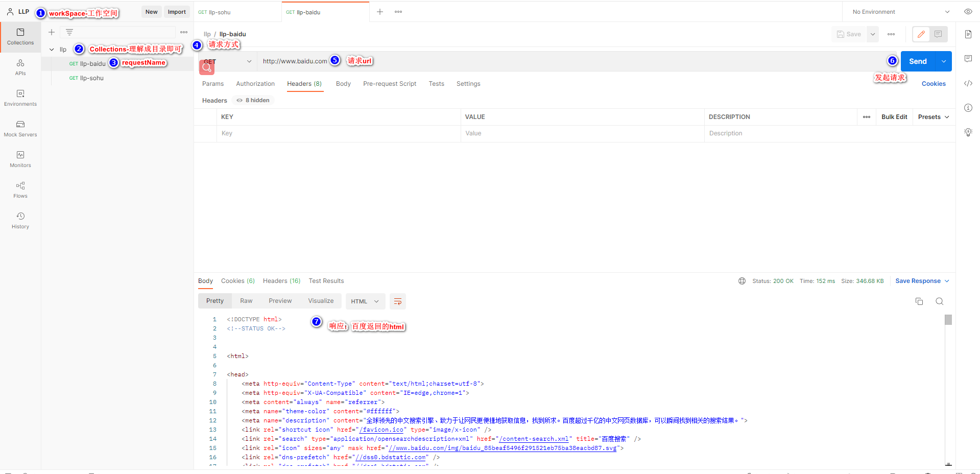
Task: Switch to comment mode icon
Action: tap(938, 34)
